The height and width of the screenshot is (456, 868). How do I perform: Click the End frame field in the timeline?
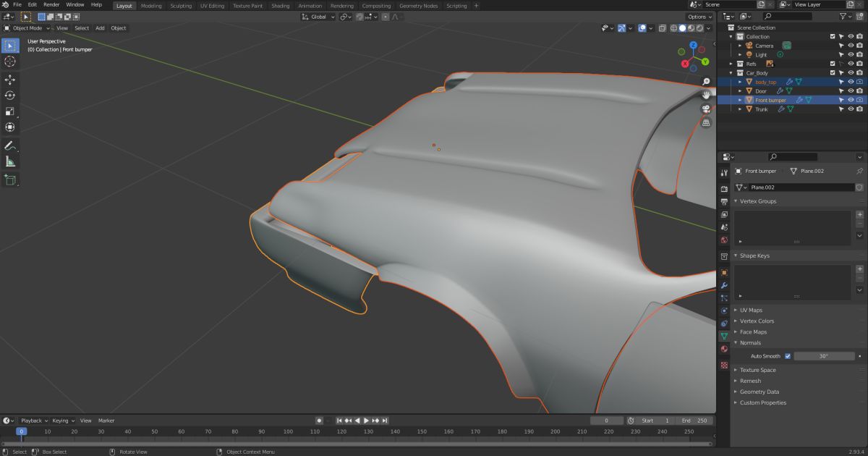point(695,421)
